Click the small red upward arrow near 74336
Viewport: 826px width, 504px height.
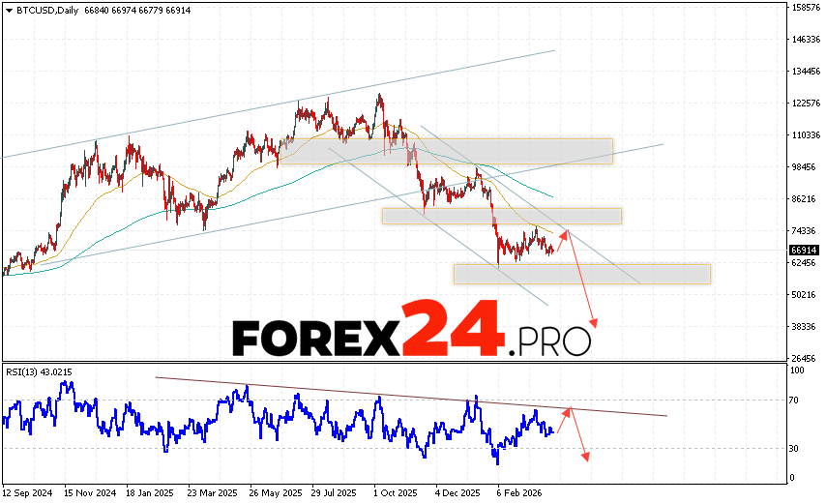click(563, 234)
